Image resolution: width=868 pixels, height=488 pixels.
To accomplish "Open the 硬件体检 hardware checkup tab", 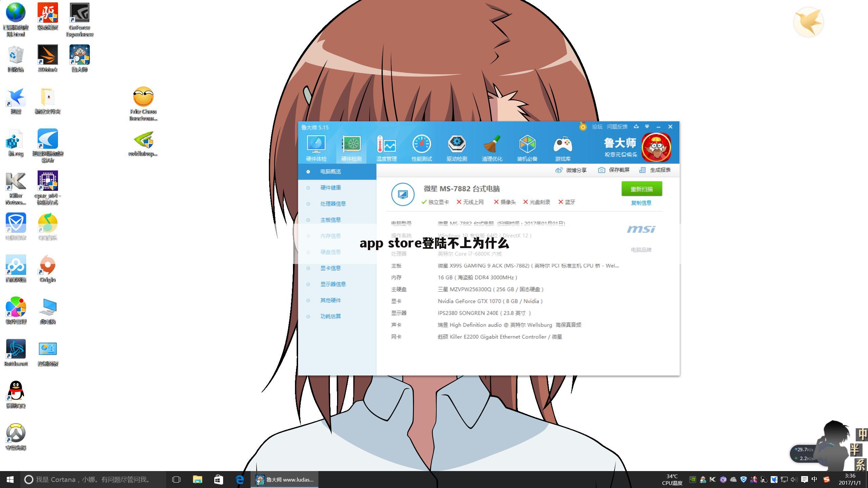I will pyautogui.click(x=316, y=148).
